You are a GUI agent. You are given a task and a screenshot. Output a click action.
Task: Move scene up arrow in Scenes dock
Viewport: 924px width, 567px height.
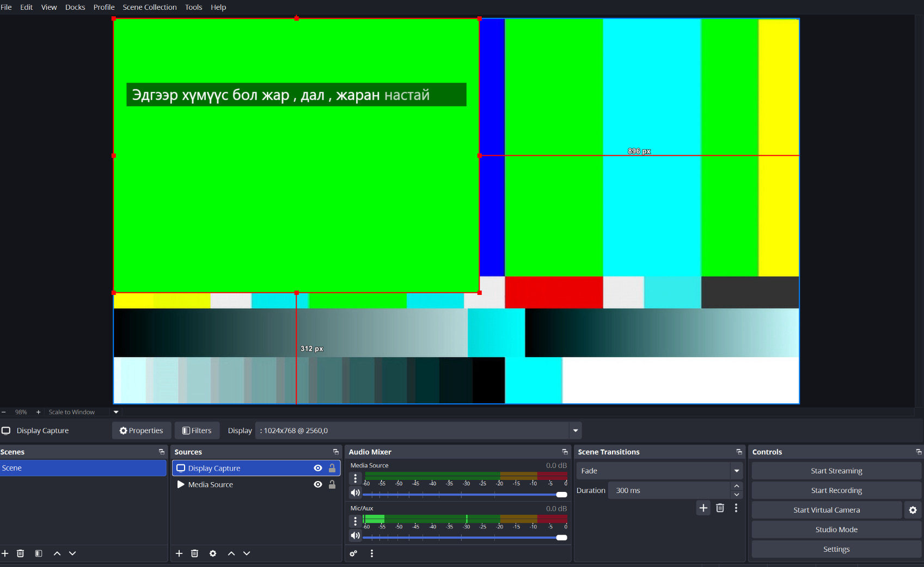tap(57, 553)
